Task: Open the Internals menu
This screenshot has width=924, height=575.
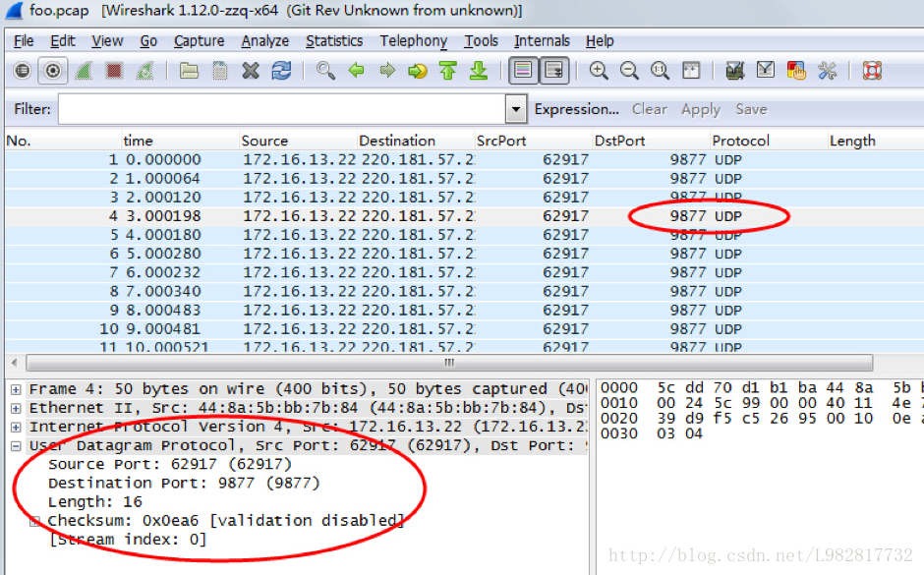Action: [x=542, y=40]
